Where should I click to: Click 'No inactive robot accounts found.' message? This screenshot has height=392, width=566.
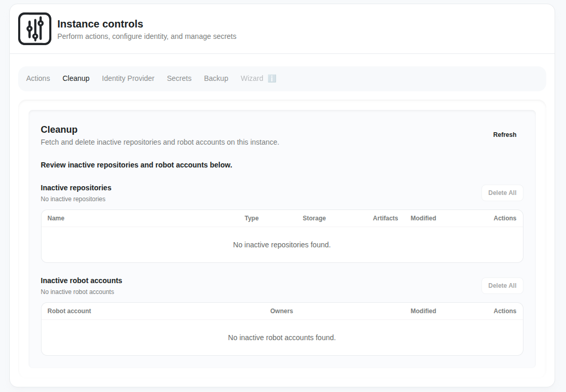tap(282, 338)
